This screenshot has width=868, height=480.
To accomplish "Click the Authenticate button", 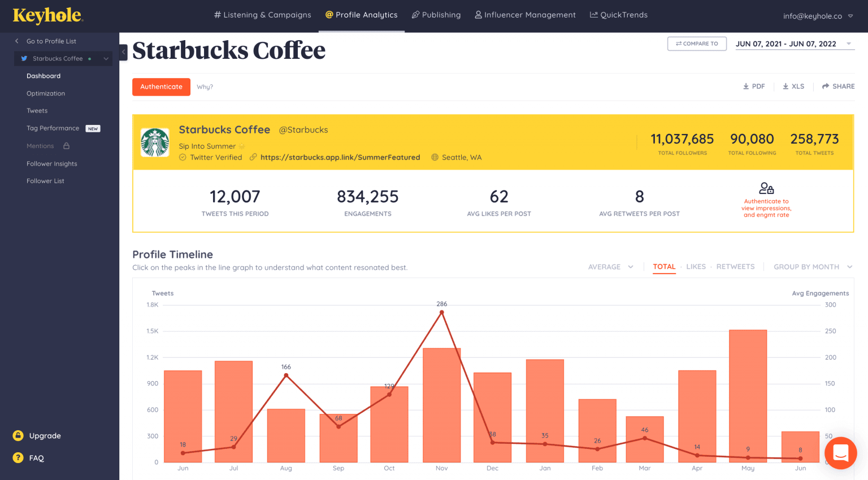I will [x=161, y=87].
